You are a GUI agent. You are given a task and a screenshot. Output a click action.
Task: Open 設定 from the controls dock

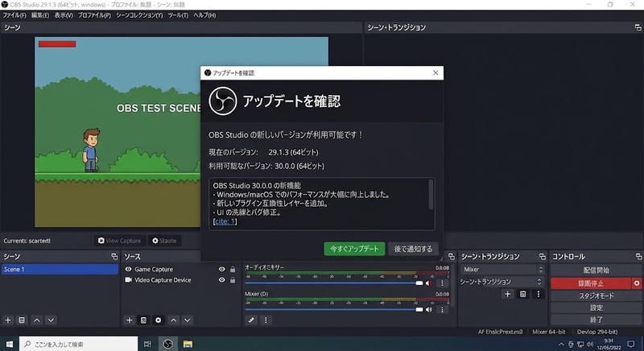(596, 308)
